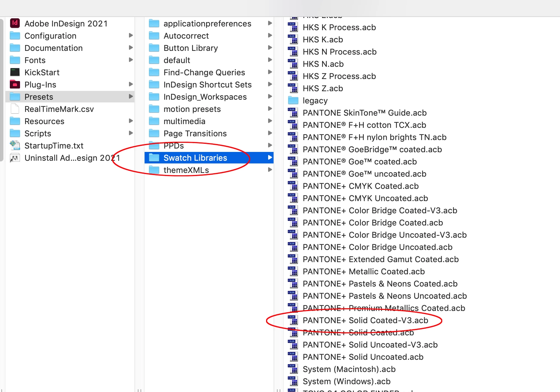Click the Adobe InDesign 2021 app icon
This screenshot has width=560, height=392.
coord(15,23)
